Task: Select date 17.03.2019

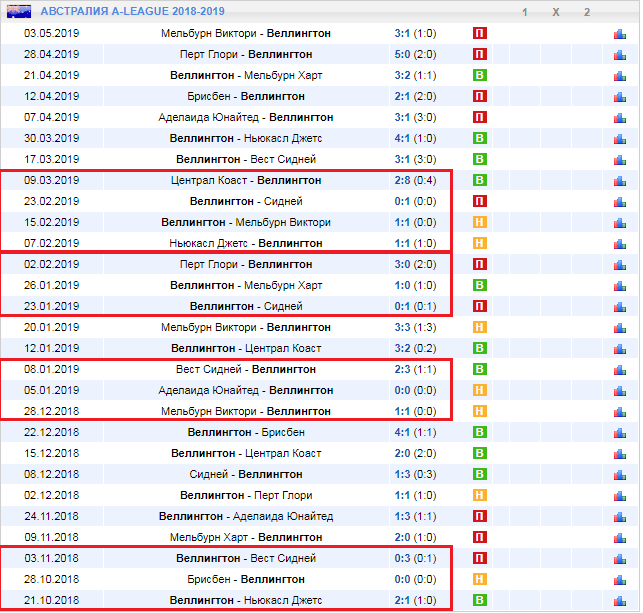Action: [51, 159]
